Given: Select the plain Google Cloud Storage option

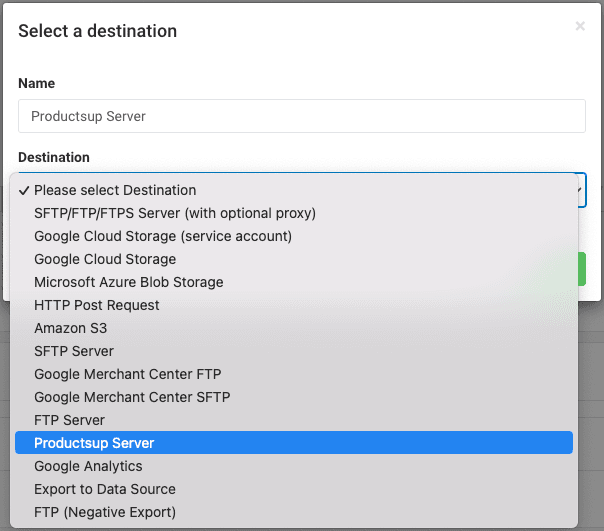Looking at the screenshot, I should pyautogui.click(x=105, y=259).
